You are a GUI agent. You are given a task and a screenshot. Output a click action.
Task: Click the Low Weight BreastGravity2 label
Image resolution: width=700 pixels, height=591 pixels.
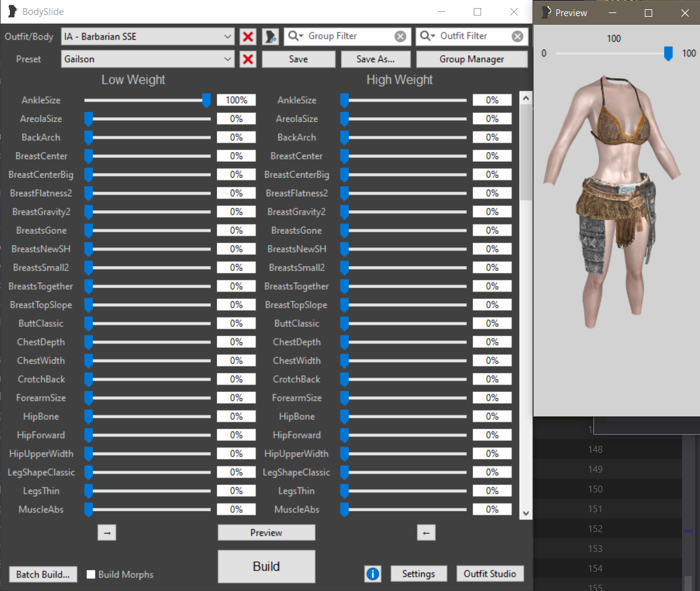tap(41, 212)
